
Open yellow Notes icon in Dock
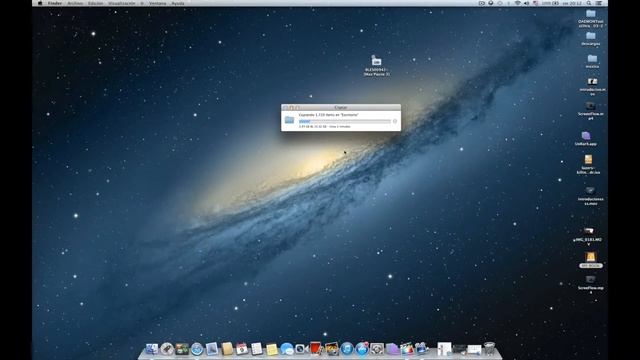(272, 349)
